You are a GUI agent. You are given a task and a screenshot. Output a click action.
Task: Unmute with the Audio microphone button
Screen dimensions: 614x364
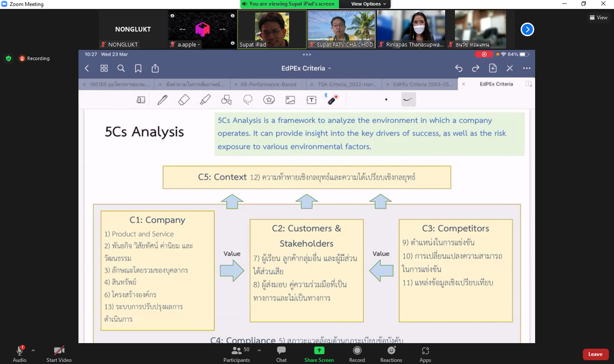pyautogui.click(x=20, y=353)
